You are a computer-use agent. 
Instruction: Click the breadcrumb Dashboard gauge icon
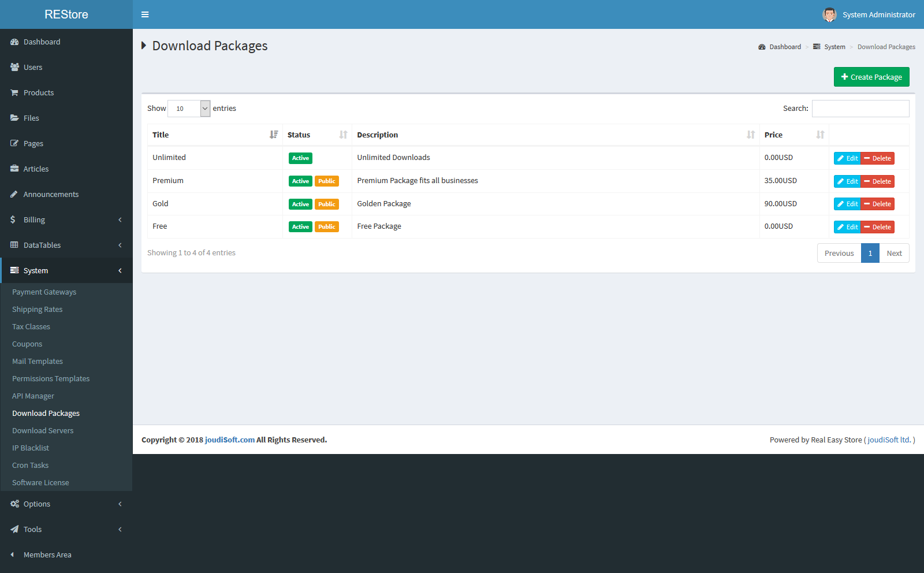762,47
